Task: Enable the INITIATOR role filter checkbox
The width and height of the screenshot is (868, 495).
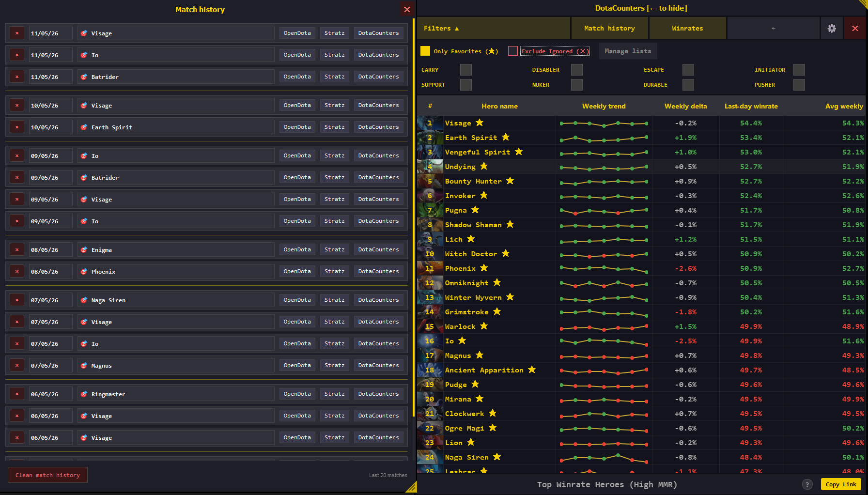Action: [799, 70]
